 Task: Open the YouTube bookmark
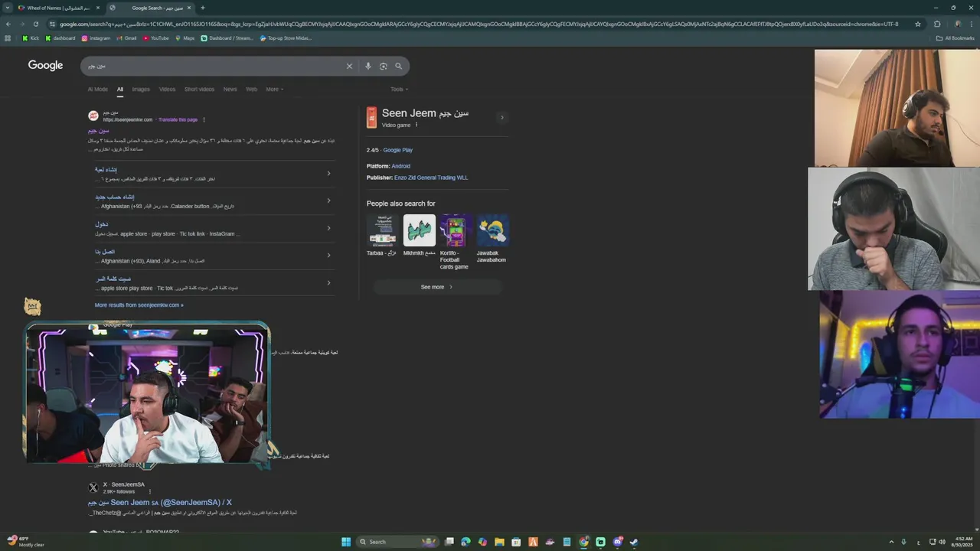pyautogui.click(x=155, y=37)
